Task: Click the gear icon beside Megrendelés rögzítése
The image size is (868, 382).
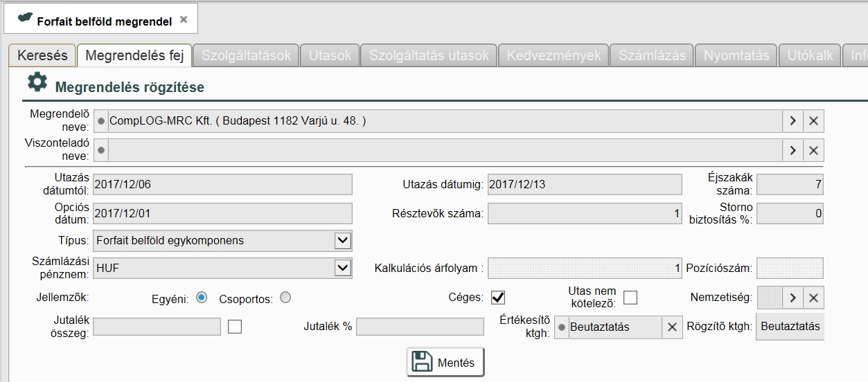Action: click(x=37, y=82)
